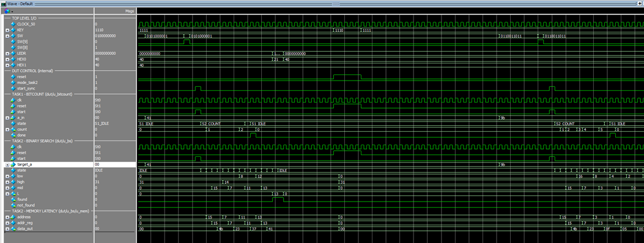The width and height of the screenshot is (644, 243).
Task: Select the CLOCK_50 signal icon
Action: pos(13,24)
